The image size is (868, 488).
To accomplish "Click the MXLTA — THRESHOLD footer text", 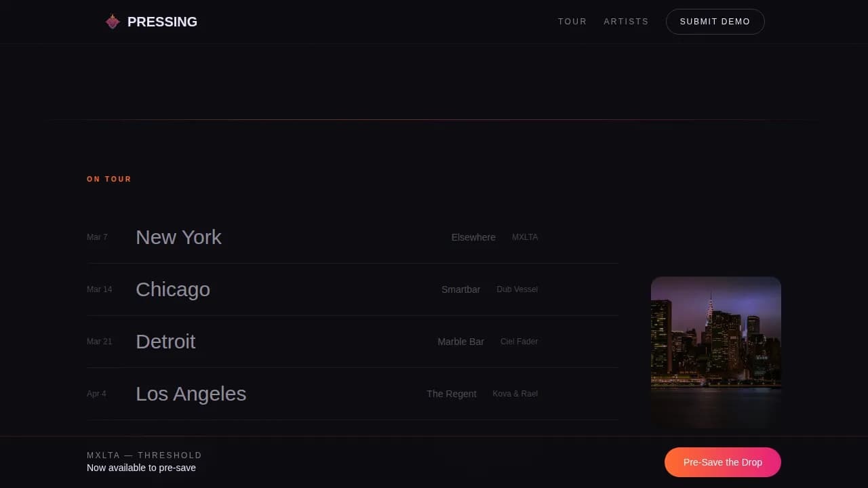I will [144, 455].
